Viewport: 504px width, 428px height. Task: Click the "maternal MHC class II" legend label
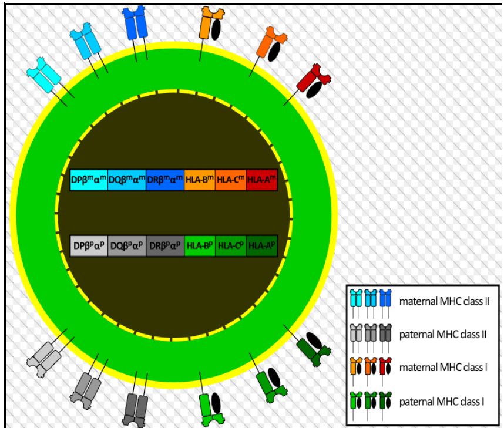click(x=444, y=302)
